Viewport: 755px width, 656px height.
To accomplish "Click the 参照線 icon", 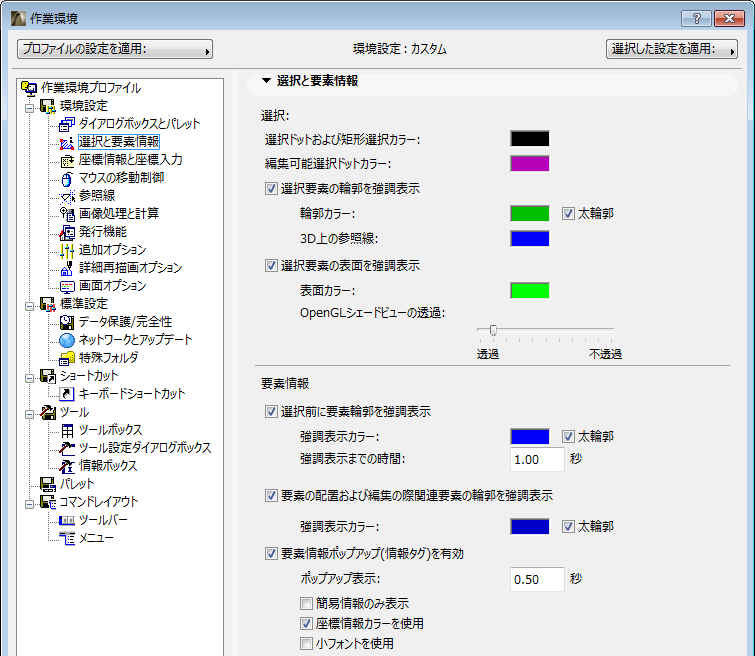I will 66,196.
